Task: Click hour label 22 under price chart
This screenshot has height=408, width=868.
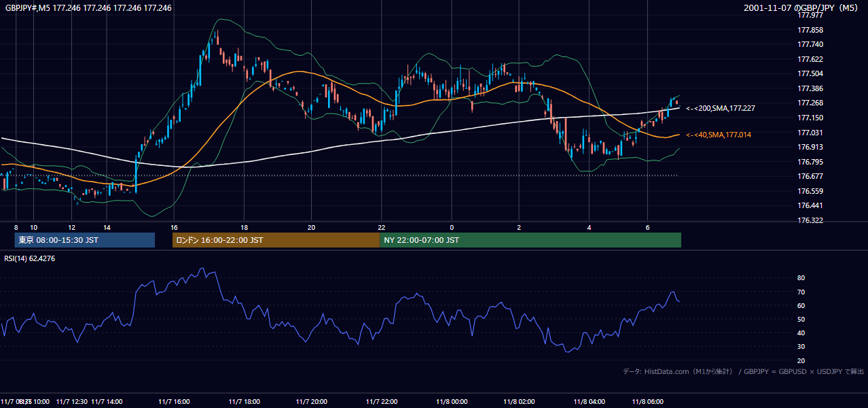Action: [x=382, y=227]
